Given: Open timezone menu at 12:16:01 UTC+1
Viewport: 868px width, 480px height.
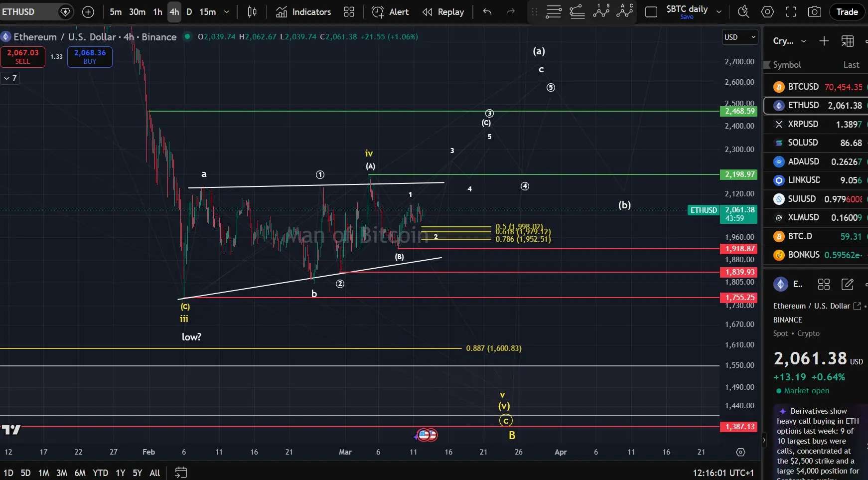Looking at the screenshot, I should pos(723,473).
